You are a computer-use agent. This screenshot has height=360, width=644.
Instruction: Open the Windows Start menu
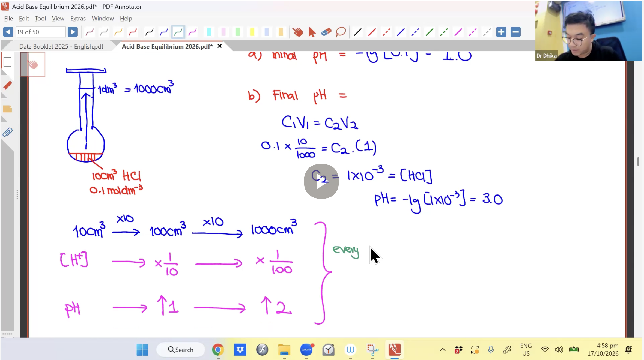pos(142,350)
